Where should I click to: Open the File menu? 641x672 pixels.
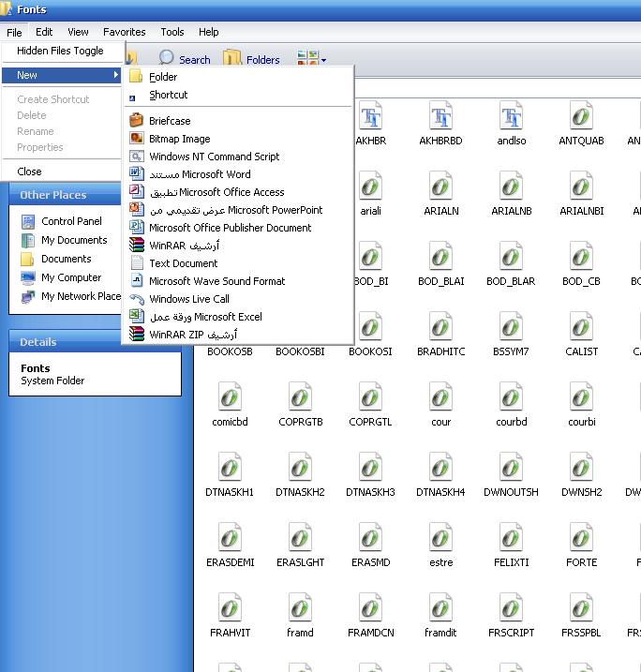coord(14,32)
